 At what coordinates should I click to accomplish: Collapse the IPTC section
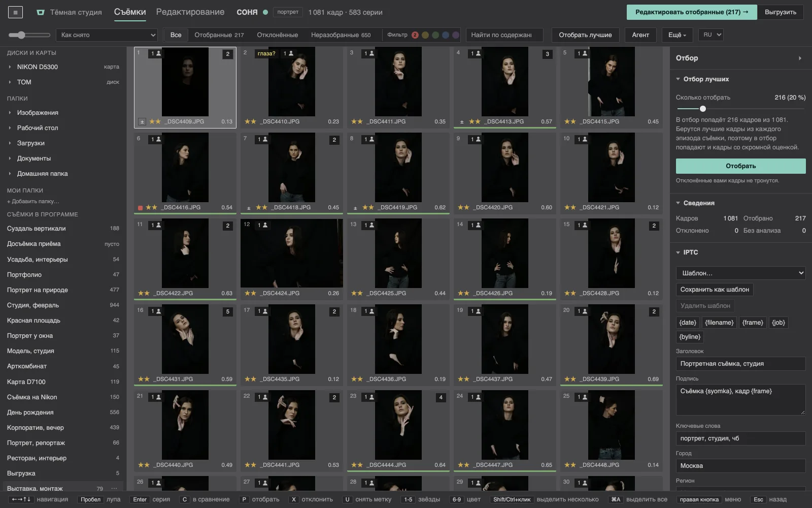678,252
